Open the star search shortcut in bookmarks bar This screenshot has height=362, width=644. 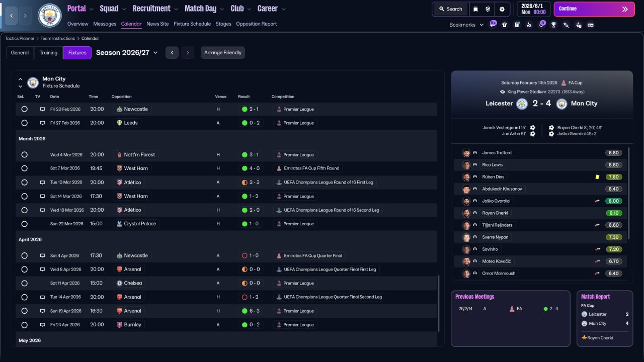click(566, 25)
